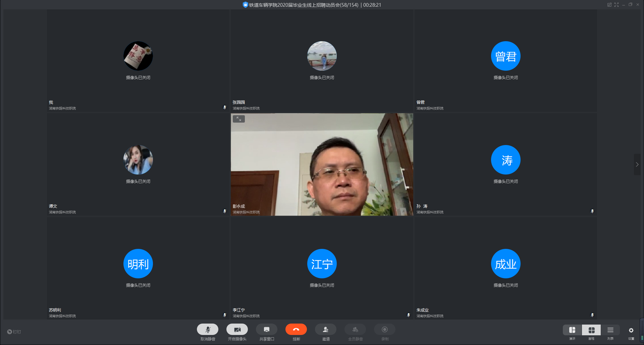Click name label 曾君
The image size is (644, 345).
point(421,102)
